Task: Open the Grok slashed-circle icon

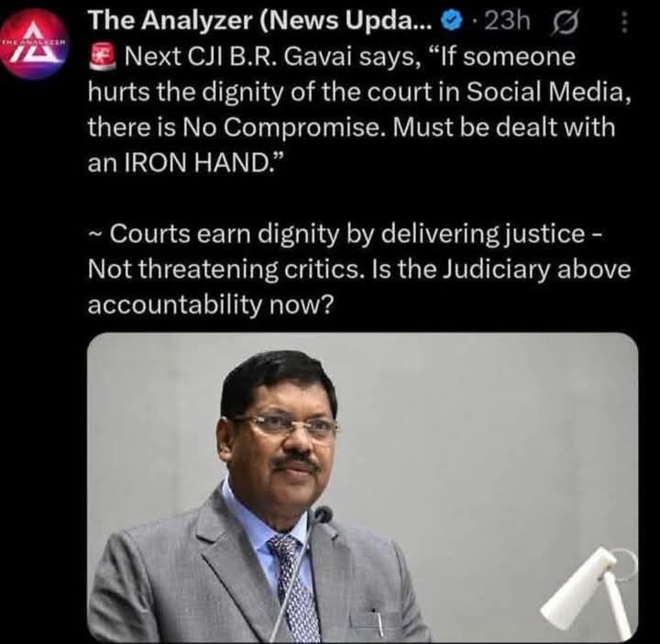Action: tap(565, 21)
